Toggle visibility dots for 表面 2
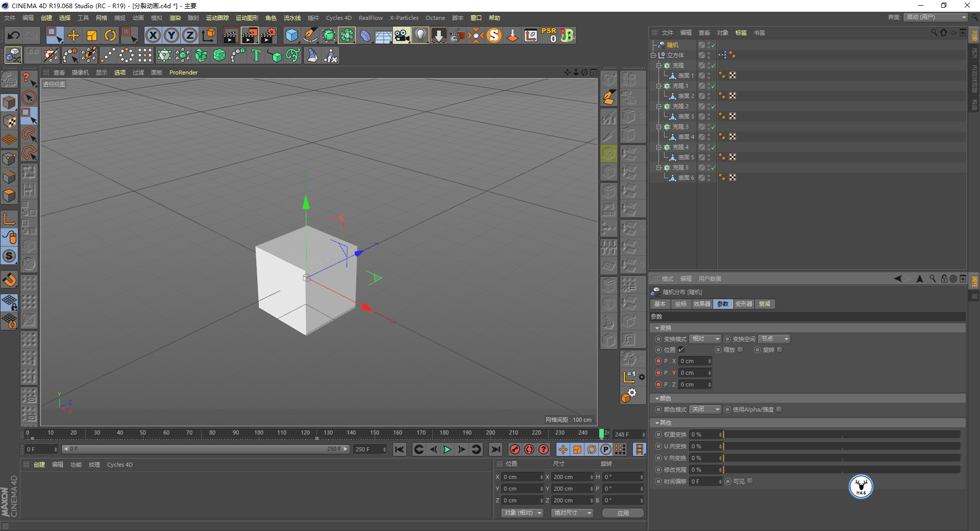 (708, 95)
